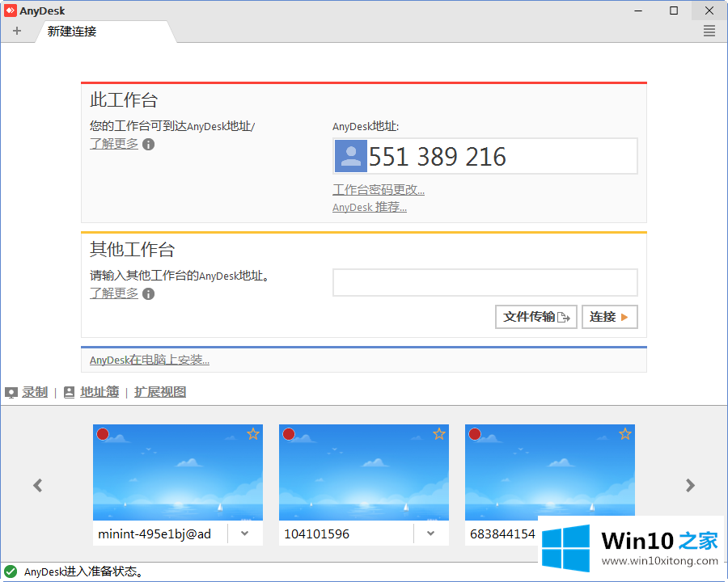Switch to 扩展视图
This screenshot has height=582, width=728.
pos(160,392)
